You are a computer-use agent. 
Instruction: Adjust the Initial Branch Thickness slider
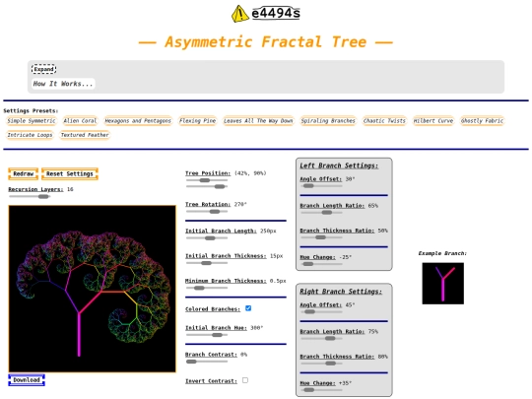pos(207,263)
